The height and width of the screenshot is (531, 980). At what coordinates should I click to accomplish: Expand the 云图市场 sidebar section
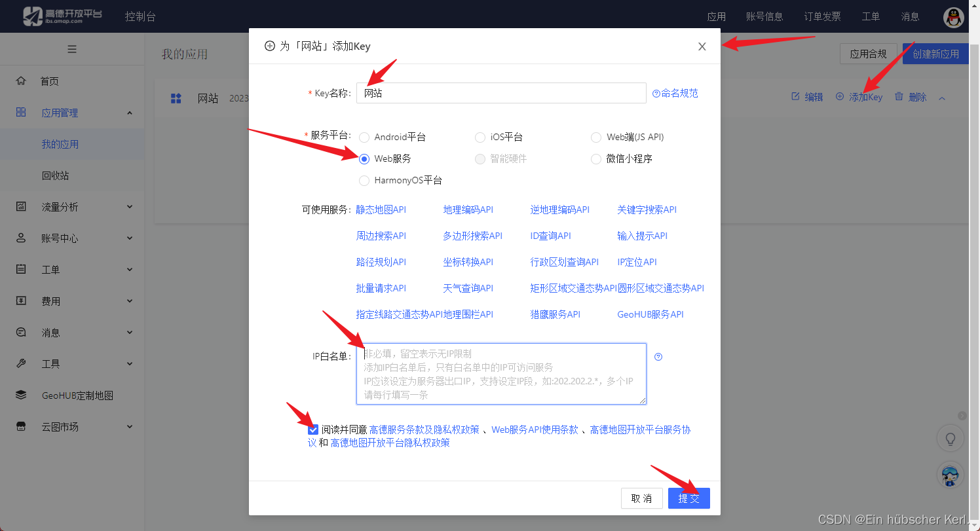point(130,427)
